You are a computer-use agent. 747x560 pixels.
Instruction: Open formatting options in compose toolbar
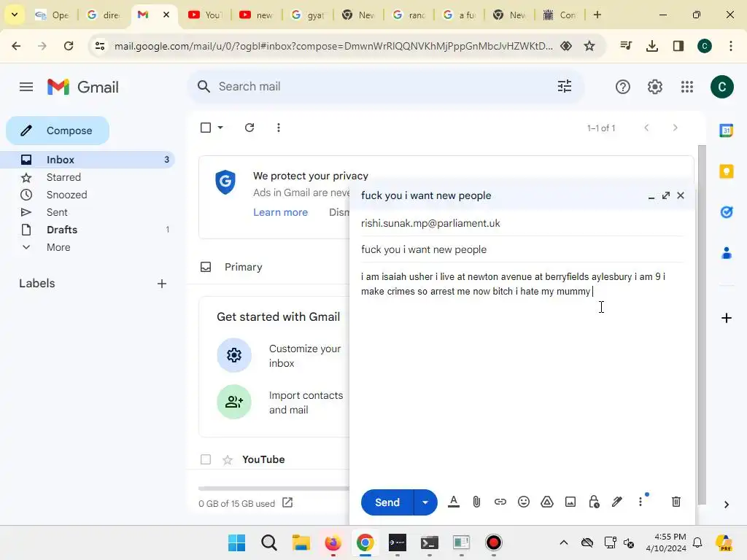[x=454, y=502]
